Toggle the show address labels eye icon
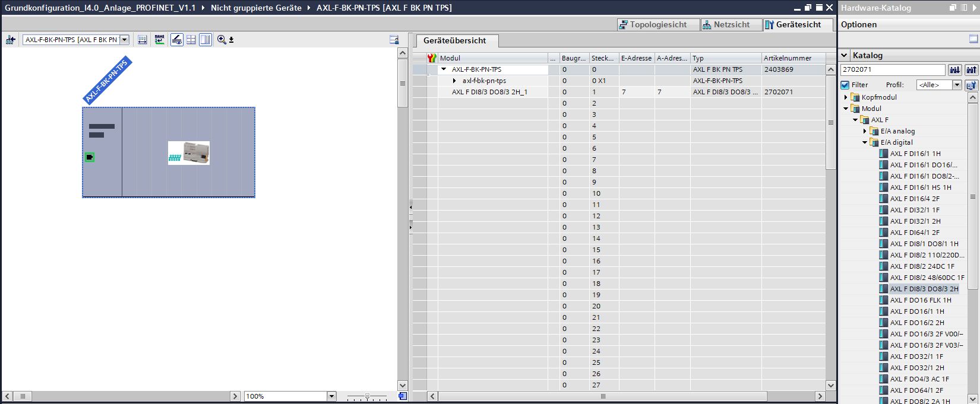Image resolution: width=980 pixels, height=404 pixels. [176, 40]
